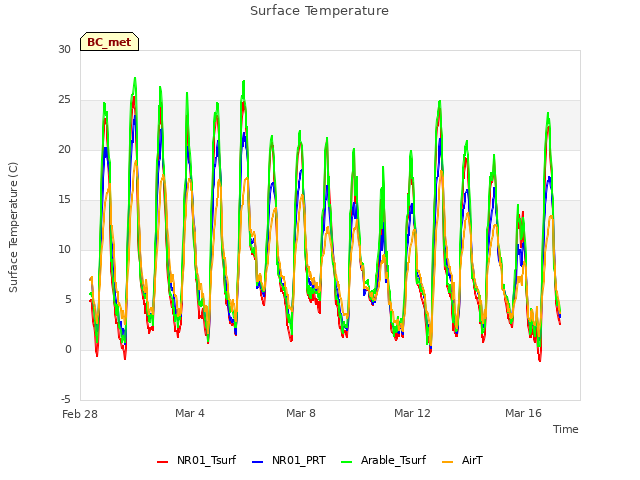
Task: Click the 30 y-axis tick label
Action: (x=64, y=49)
